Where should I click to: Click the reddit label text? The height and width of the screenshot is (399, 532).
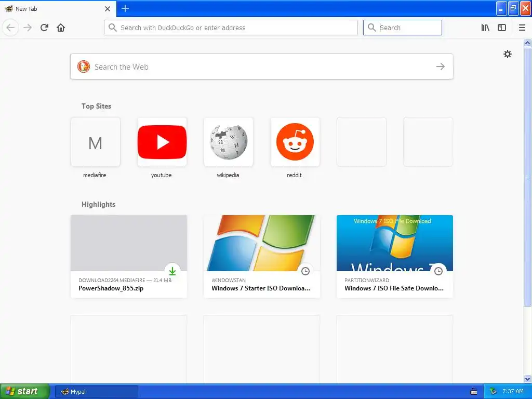pyautogui.click(x=294, y=175)
